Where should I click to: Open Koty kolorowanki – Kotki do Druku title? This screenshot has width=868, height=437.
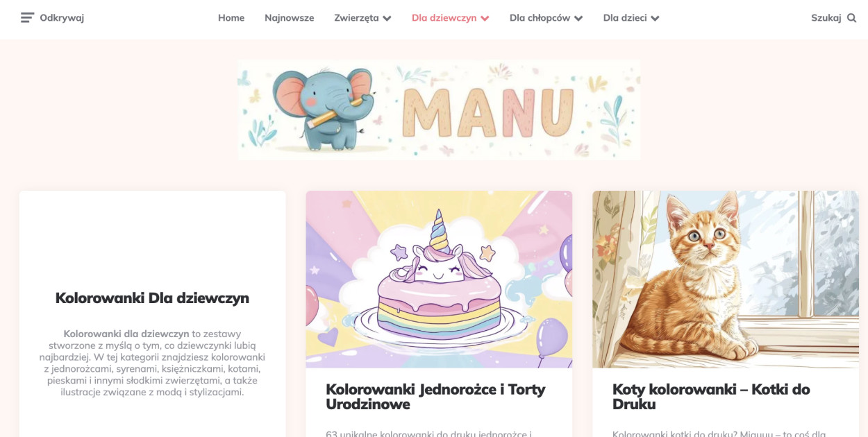(x=711, y=397)
